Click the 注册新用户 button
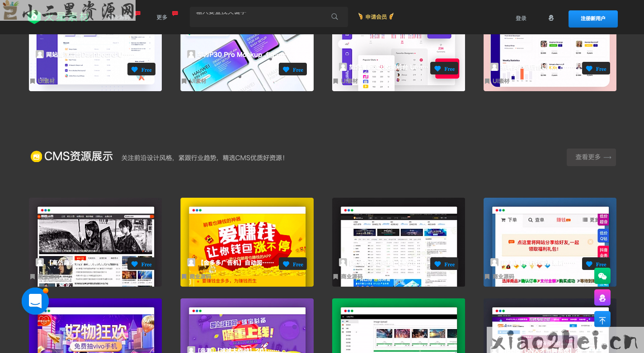The height and width of the screenshot is (353, 644). tap(593, 19)
